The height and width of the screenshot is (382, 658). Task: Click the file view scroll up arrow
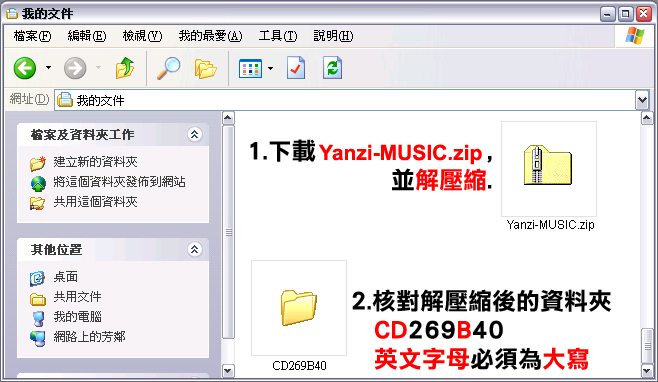point(647,118)
